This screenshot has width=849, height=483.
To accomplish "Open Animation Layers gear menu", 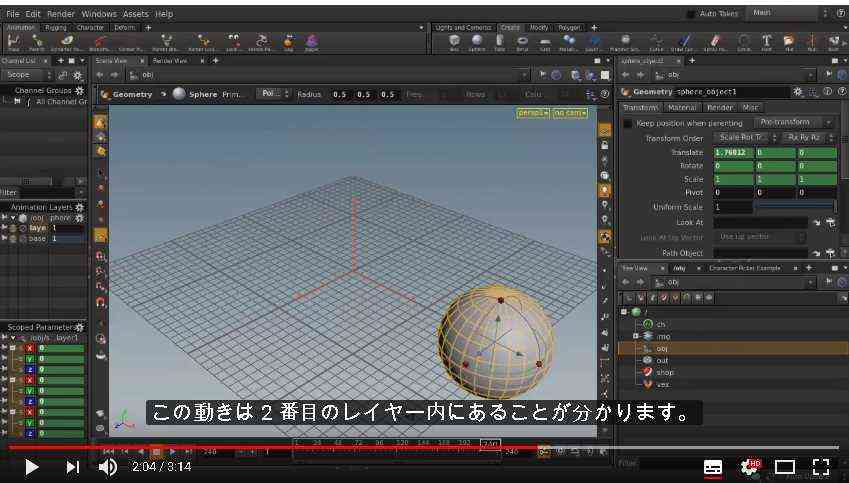I will click(80, 207).
